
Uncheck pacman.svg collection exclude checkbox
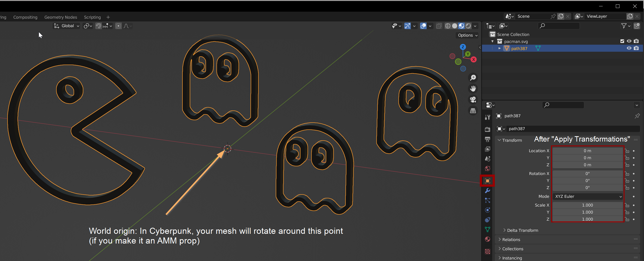[x=622, y=41]
